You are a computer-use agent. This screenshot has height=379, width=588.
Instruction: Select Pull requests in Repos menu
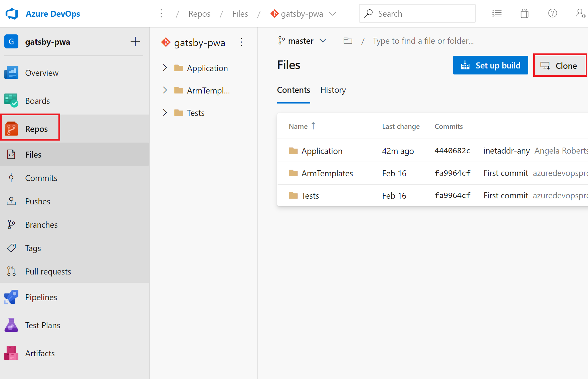point(48,271)
